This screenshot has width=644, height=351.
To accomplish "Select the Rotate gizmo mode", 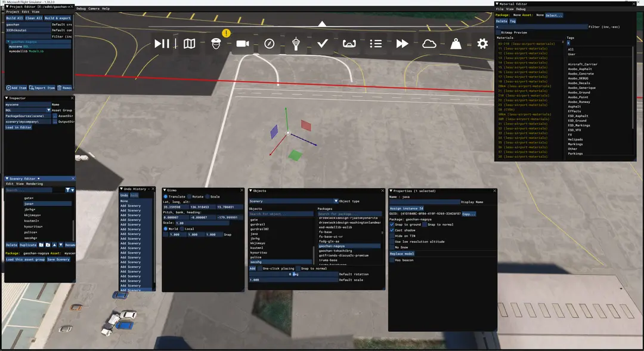I will 190,196.
